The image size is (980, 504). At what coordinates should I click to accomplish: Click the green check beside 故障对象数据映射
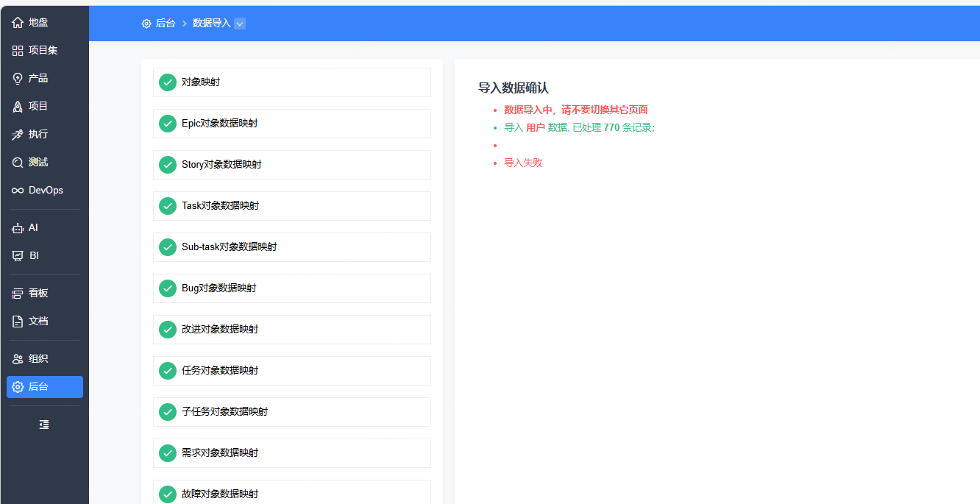click(168, 494)
